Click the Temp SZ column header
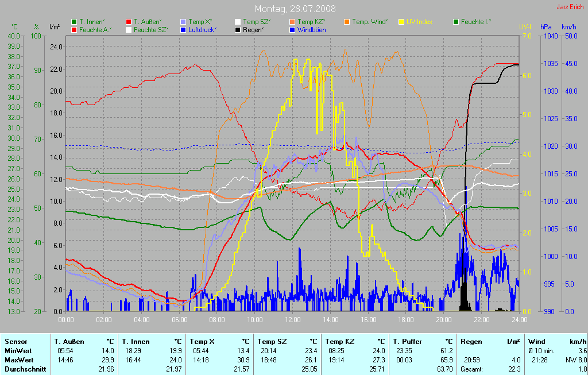This screenshot has width=588, height=375. 272,342
